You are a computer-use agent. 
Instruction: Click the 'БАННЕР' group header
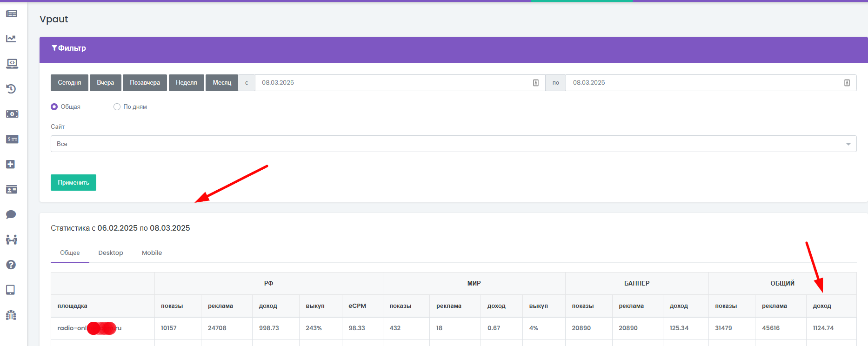coord(637,283)
